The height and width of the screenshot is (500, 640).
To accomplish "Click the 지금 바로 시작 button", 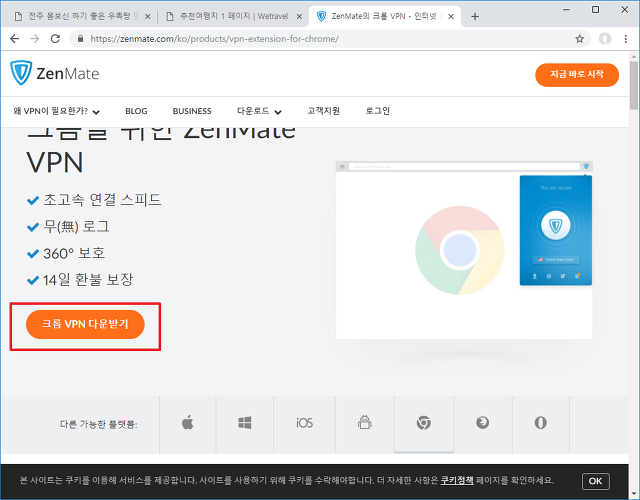I will [577, 75].
